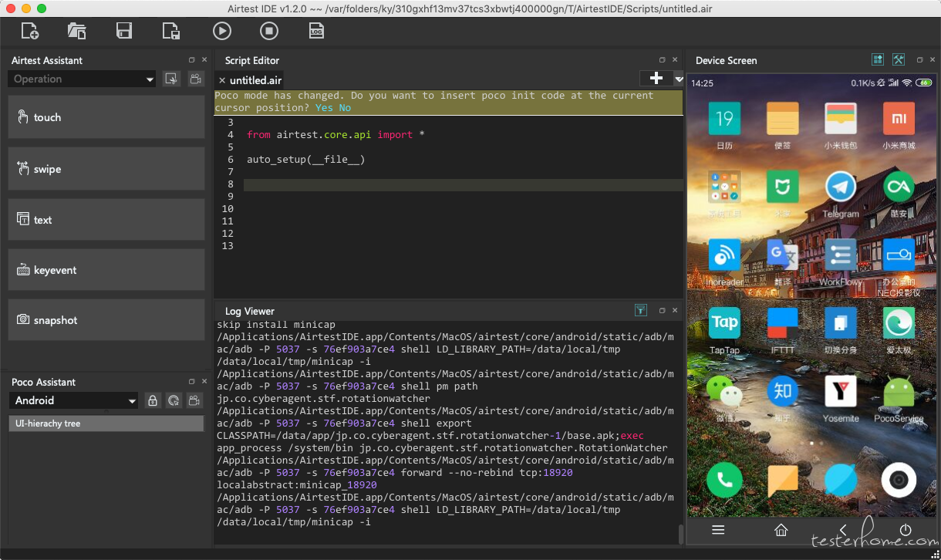Open script folder toolbar icon

tap(76, 31)
